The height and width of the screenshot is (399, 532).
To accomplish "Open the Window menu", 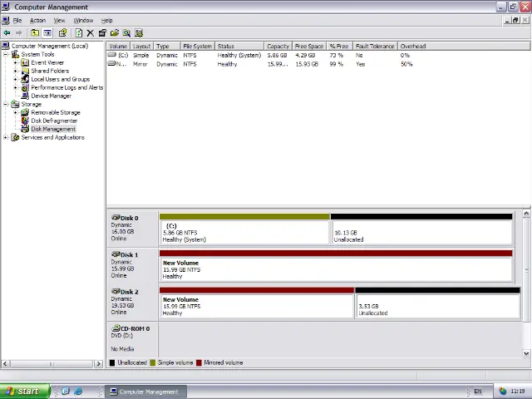I will 83,20.
